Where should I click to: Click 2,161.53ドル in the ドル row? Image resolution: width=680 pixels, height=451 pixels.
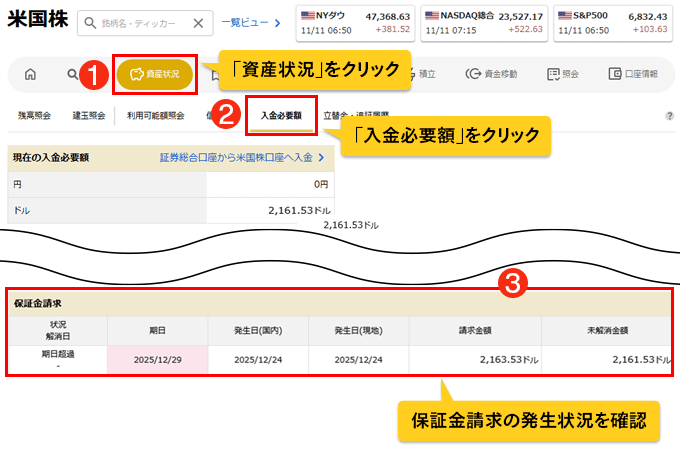(x=299, y=210)
